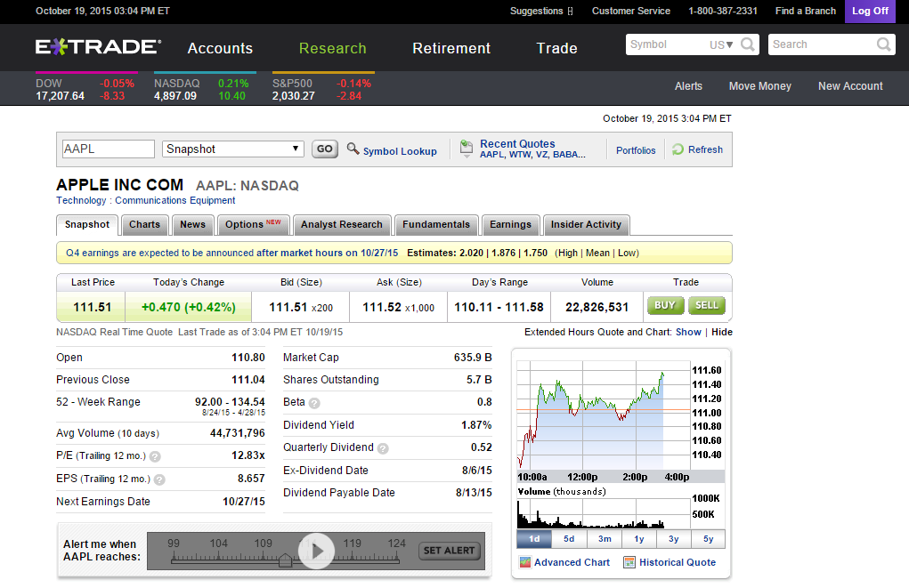Switch to the Earnings tab
Screen dimensions: 909x588
coord(510,225)
